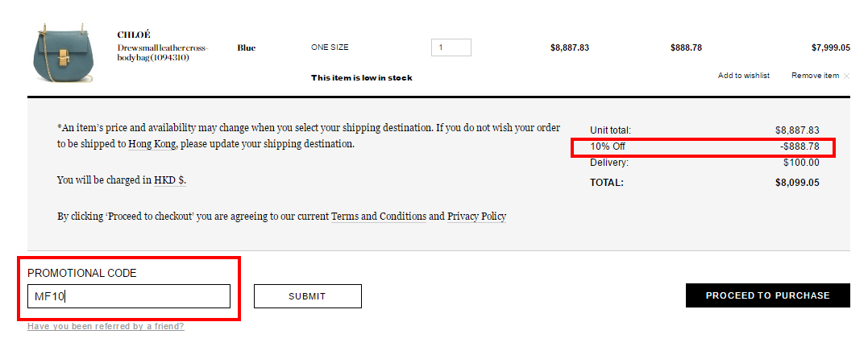Click the CHLOÉ brand name
The image size is (868, 355).
(x=134, y=35)
